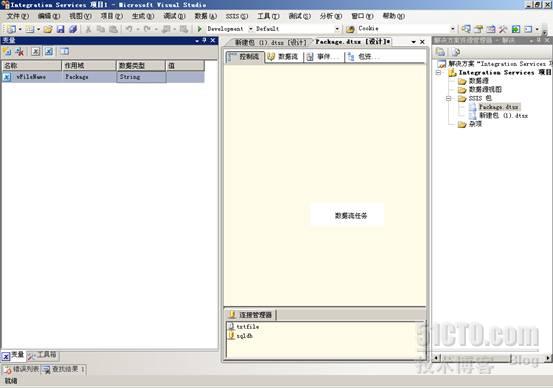Save the current package with the floppy icon

tap(60, 29)
